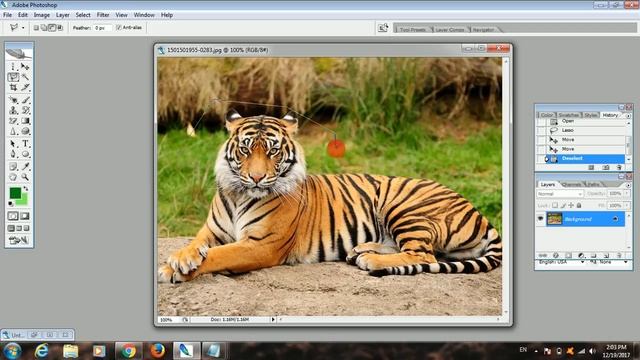
Task: Open the tool preset picker arrow
Action: coord(23,28)
